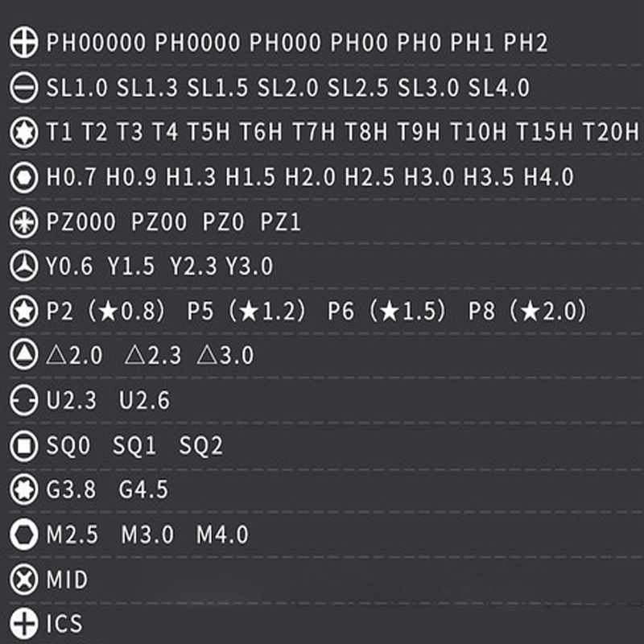The image size is (644, 644).
Task: Click the U-shaped spanner bit icon
Action: [x=24, y=400]
